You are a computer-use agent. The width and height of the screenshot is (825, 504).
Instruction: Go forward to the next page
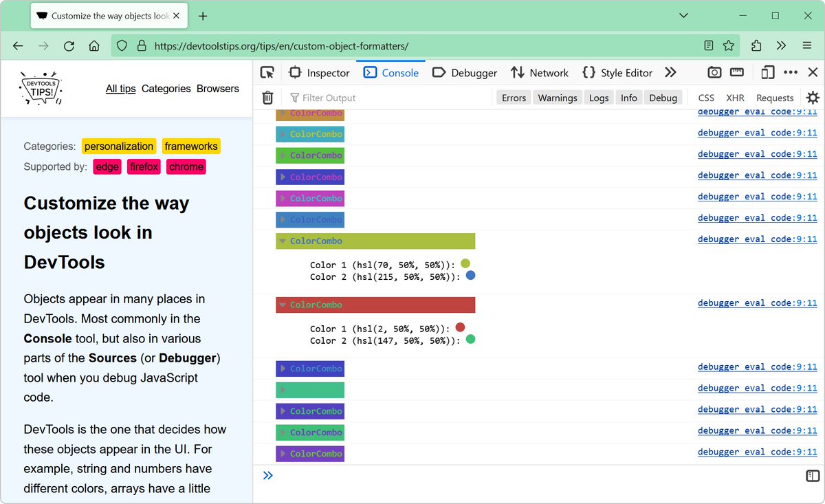pos(43,46)
